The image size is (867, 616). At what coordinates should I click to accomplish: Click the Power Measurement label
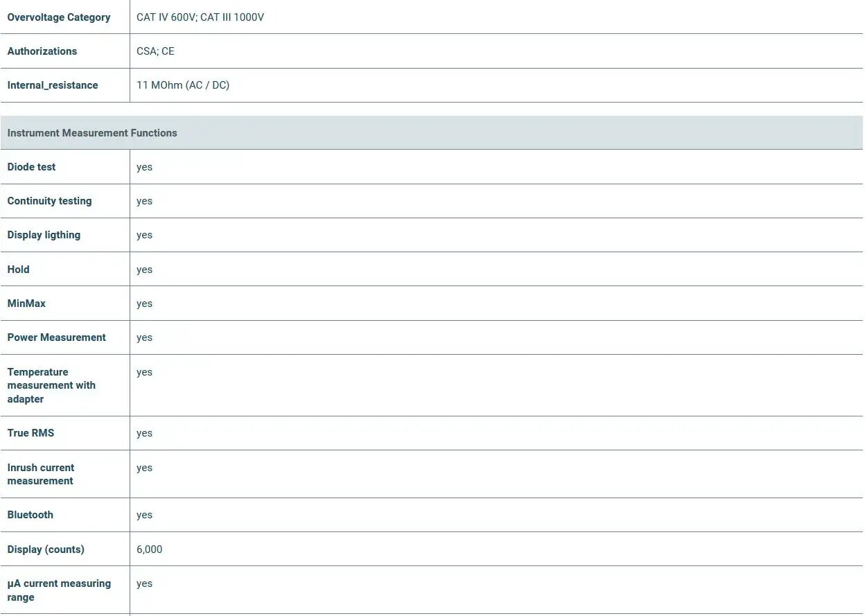(56, 337)
